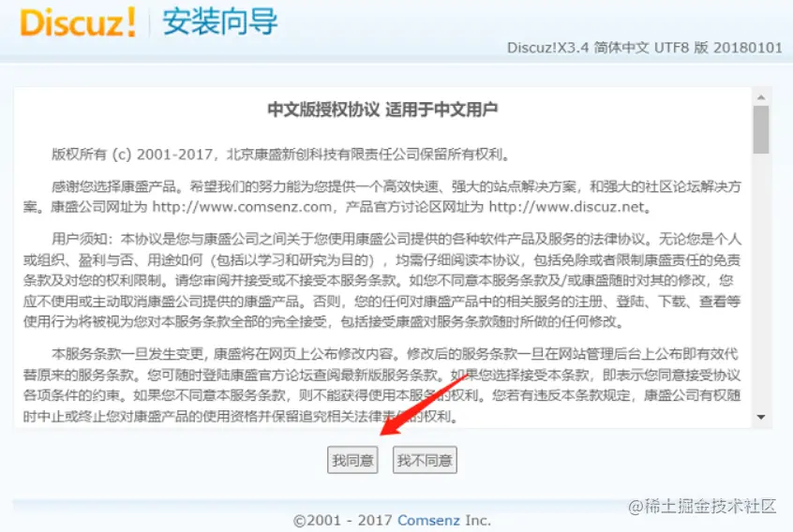Click the license scrollbar thumb
This screenshot has height=532, width=793.
pos(761,129)
